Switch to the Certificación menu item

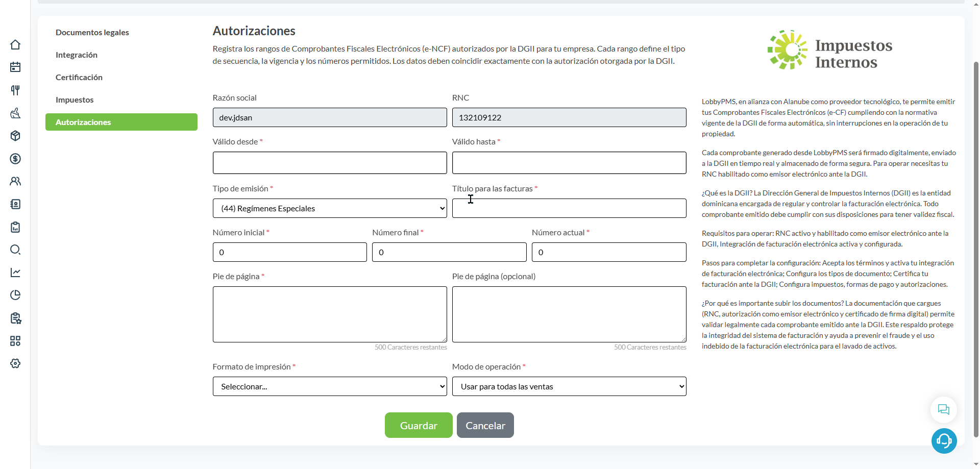tap(79, 77)
